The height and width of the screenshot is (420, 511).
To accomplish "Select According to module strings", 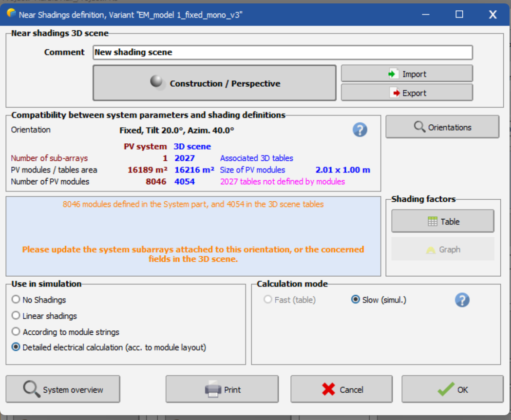I will (16, 332).
